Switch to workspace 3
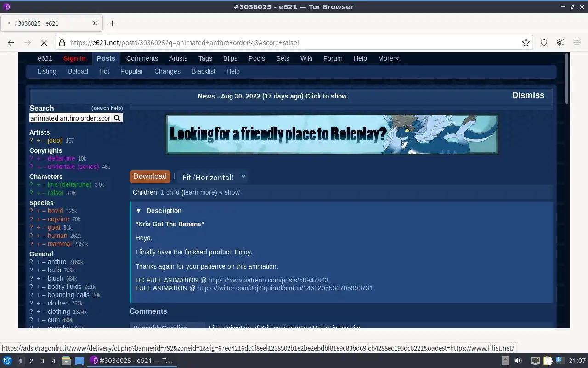The height and width of the screenshot is (368, 588). tap(43, 361)
